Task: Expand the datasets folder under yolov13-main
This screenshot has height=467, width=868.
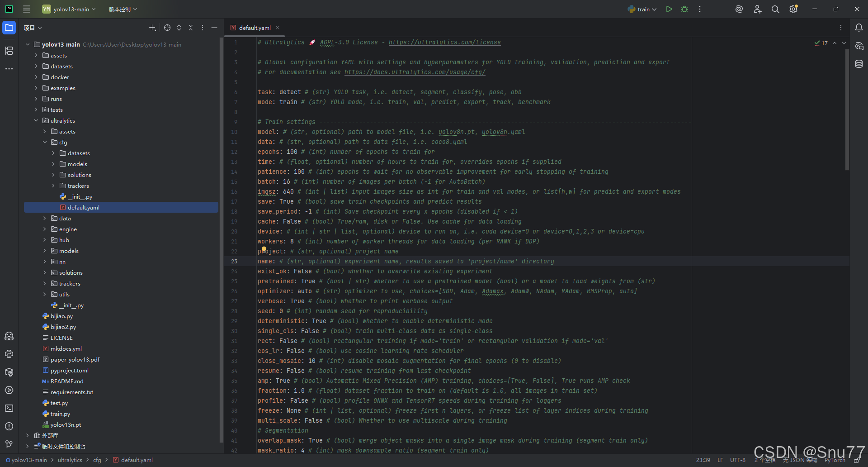Action: 36,67
